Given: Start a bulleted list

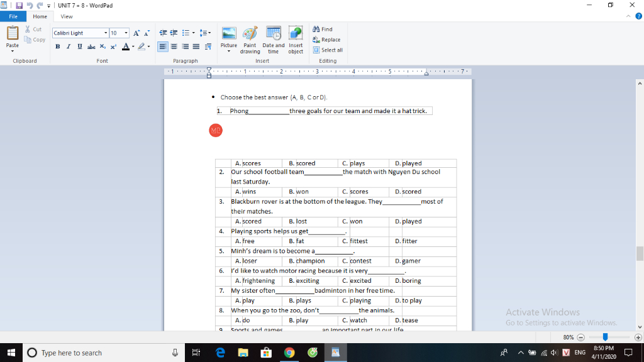Looking at the screenshot, I should (x=186, y=33).
